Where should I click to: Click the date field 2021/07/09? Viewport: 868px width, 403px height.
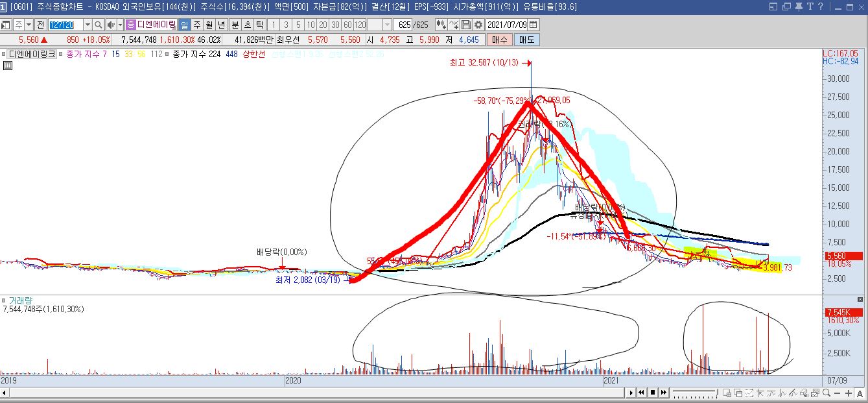506,25
